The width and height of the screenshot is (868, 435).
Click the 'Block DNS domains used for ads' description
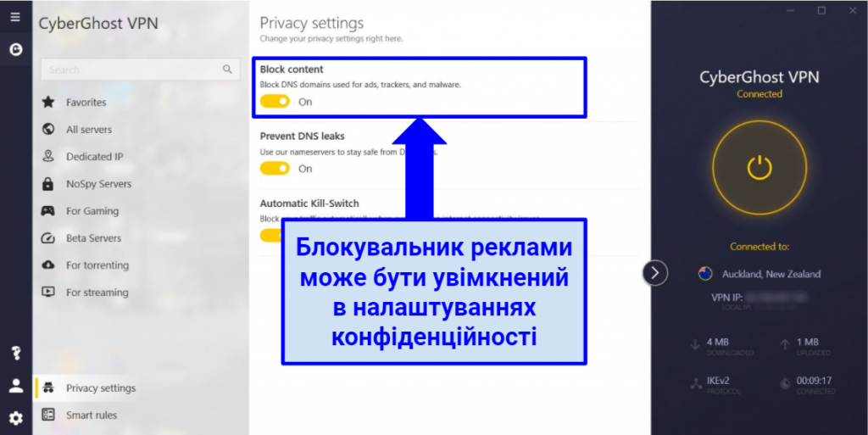360,86
